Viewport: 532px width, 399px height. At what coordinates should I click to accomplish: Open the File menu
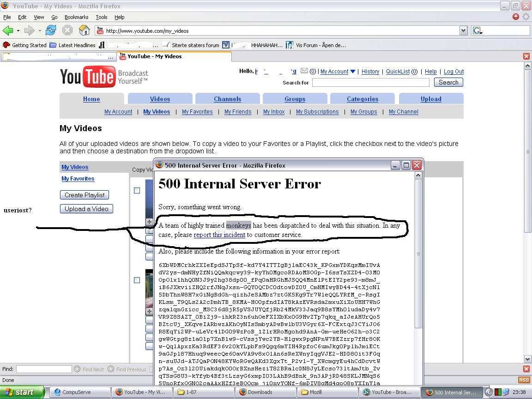(7, 17)
